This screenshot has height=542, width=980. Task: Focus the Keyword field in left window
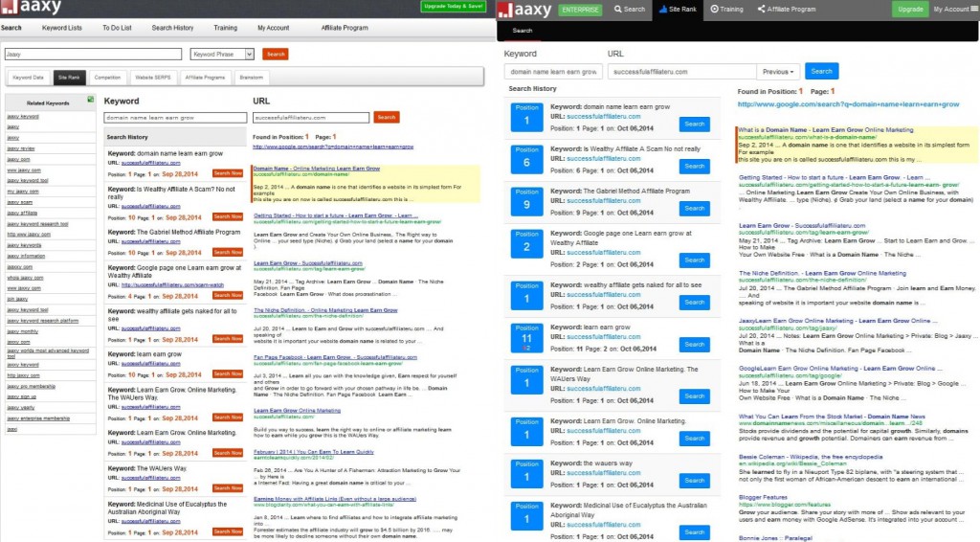[x=175, y=118]
